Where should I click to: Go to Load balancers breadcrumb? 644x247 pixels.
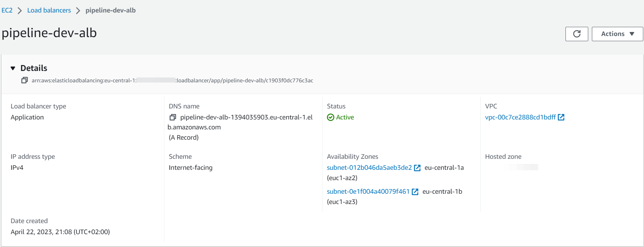tap(49, 10)
